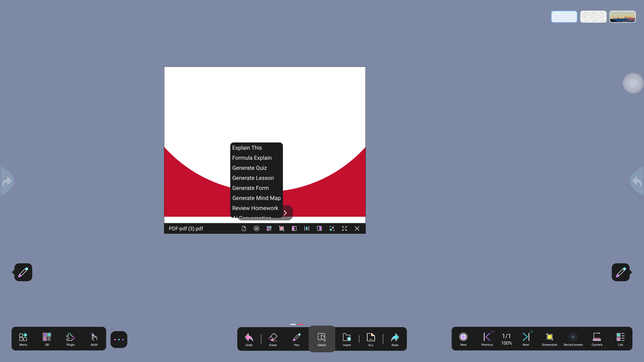This screenshot has width=644, height=362.
Task: Select Generate Form option
Action: tap(251, 188)
